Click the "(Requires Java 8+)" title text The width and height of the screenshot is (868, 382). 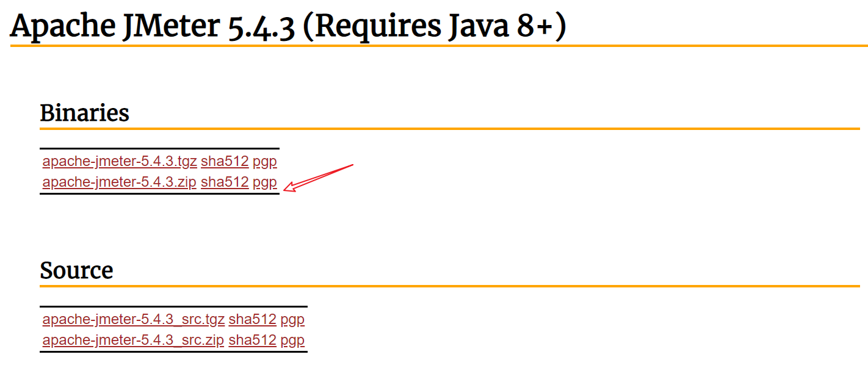(435, 27)
